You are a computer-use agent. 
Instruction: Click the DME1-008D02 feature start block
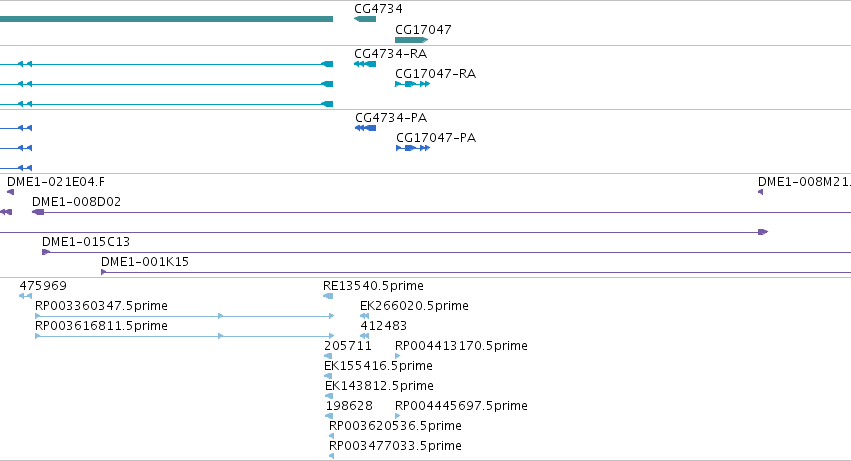38,212
